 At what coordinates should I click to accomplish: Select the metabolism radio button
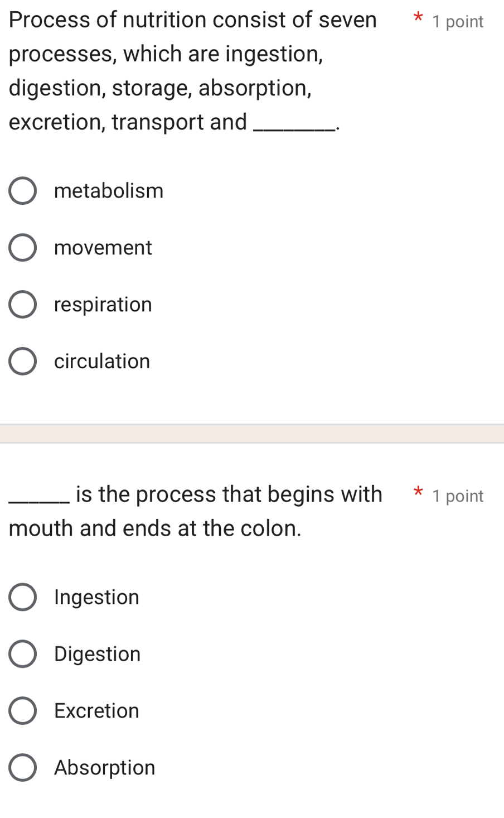pyautogui.click(x=22, y=191)
